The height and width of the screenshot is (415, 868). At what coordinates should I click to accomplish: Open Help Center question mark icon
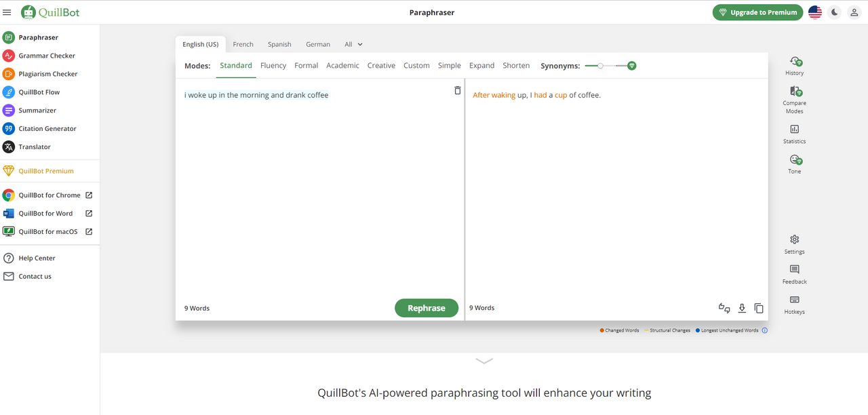click(9, 258)
